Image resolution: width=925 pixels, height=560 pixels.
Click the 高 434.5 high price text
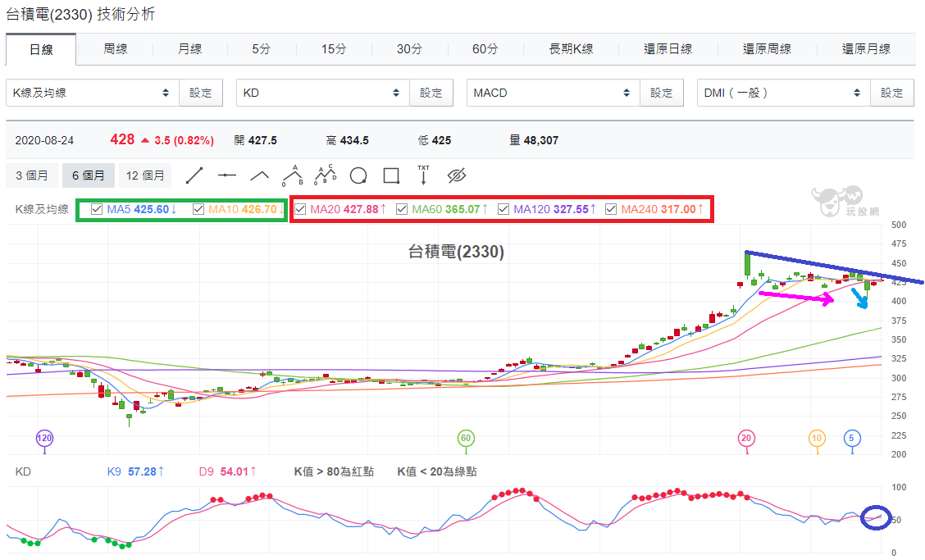coord(348,140)
